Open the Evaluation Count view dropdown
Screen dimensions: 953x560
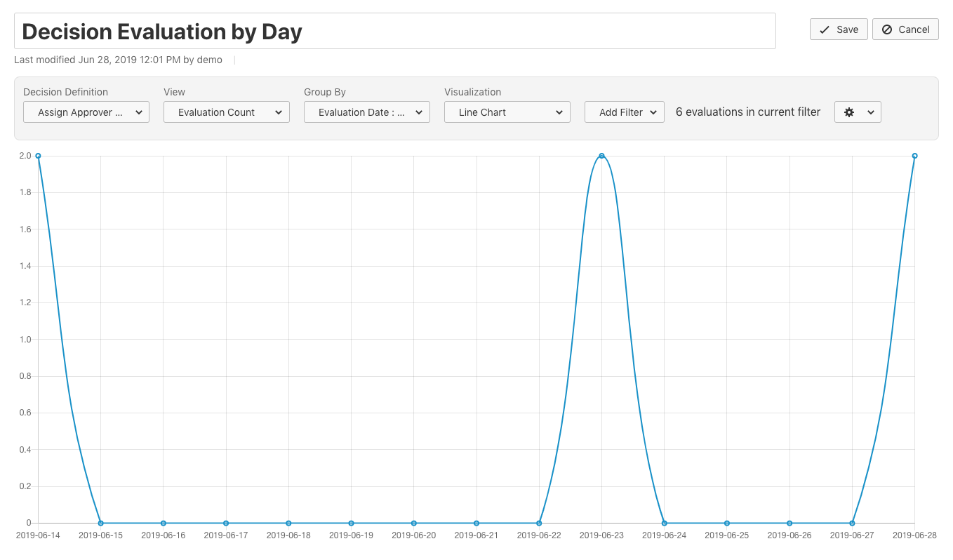tap(227, 112)
